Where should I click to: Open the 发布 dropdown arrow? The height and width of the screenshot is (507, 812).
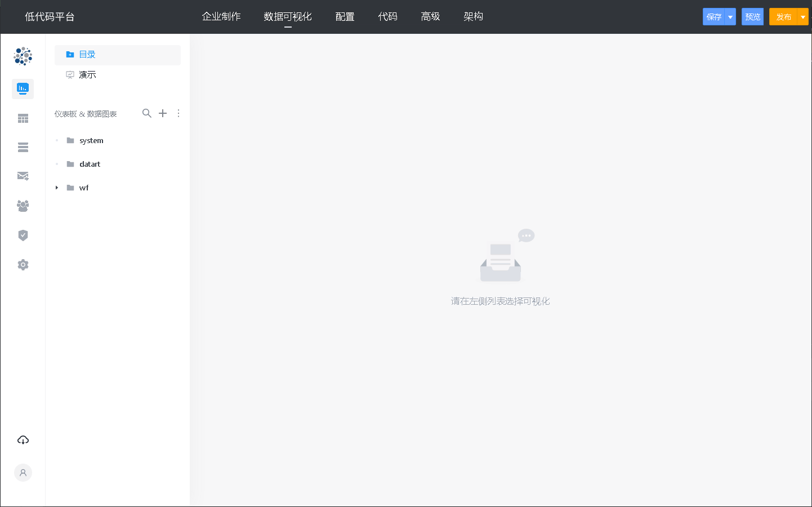(803, 17)
